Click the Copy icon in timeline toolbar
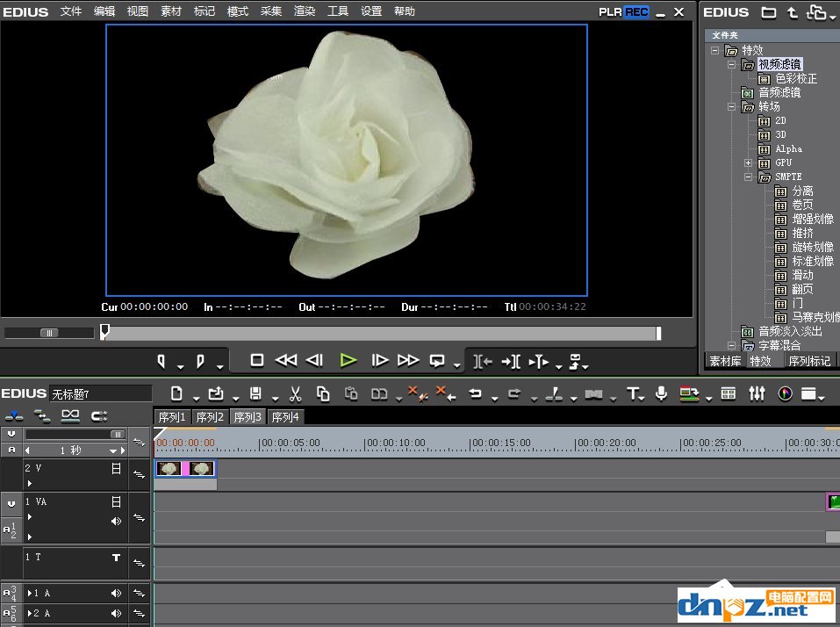 click(x=323, y=394)
